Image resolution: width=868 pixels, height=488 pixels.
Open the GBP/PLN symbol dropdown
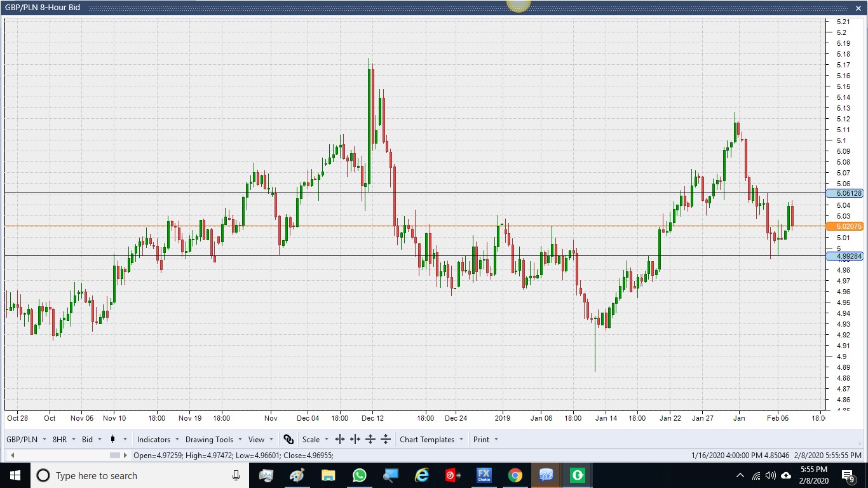[x=27, y=439]
